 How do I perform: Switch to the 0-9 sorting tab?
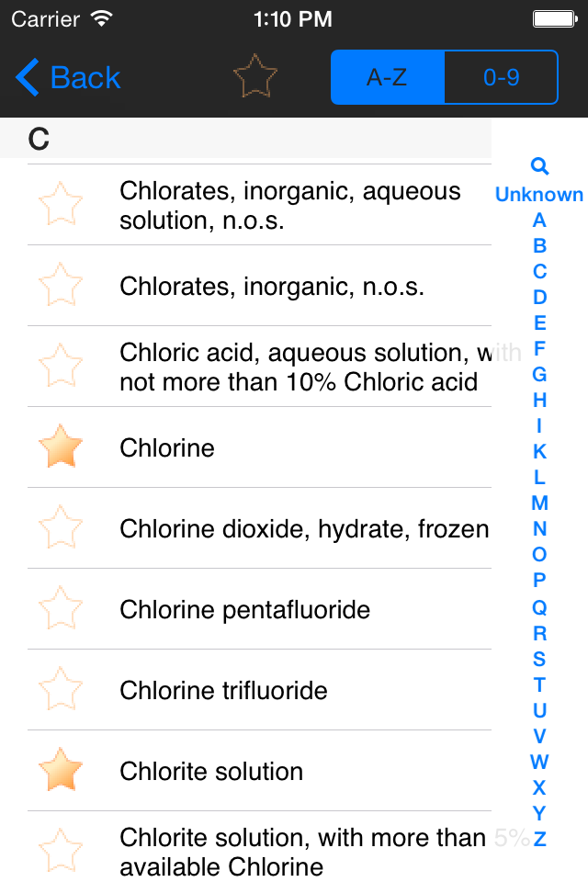coord(501,77)
